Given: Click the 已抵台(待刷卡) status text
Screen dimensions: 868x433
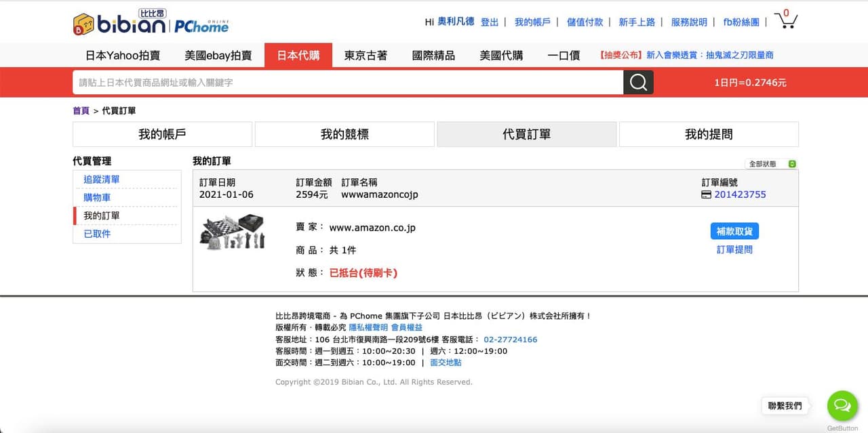Looking at the screenshot, I should [x=363, y=273].
